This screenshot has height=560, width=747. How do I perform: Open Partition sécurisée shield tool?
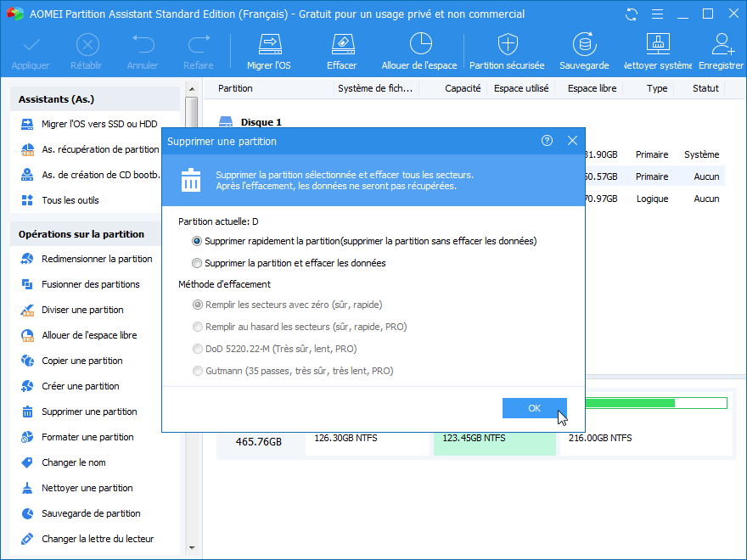pyautogui.click(x=507, y=52)
